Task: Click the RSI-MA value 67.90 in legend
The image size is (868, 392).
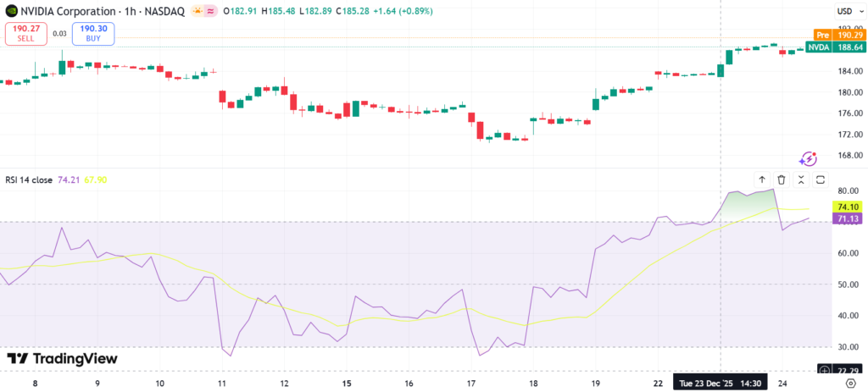Action: pos(96,179)
